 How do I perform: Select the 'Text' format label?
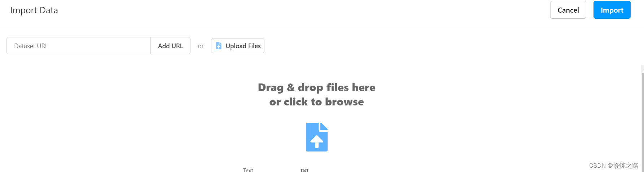click(248, 170)
